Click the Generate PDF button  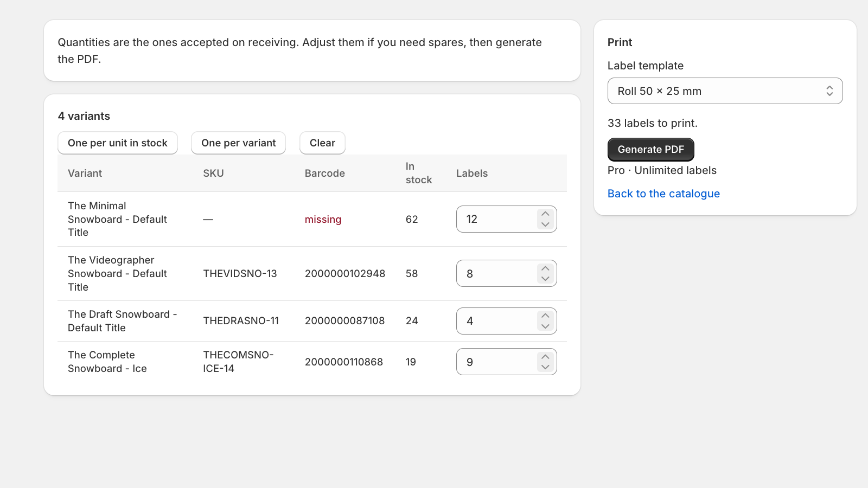click(651, 150)
